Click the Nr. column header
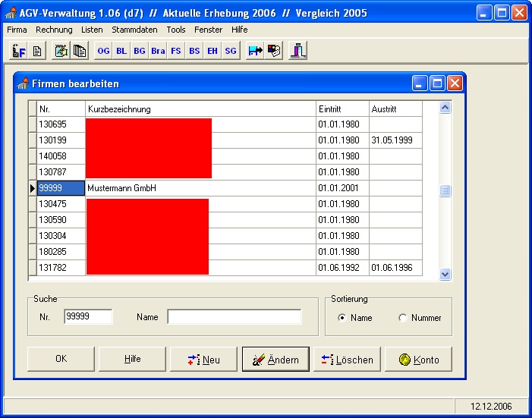Screen dimensions: 532x418 tap(61, 109)
